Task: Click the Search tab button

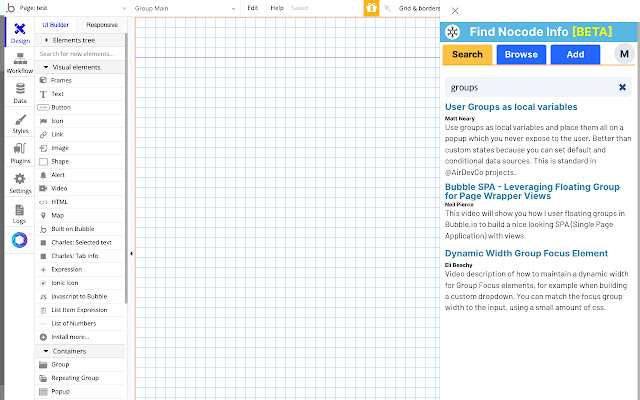Action: tap(467, 54)
